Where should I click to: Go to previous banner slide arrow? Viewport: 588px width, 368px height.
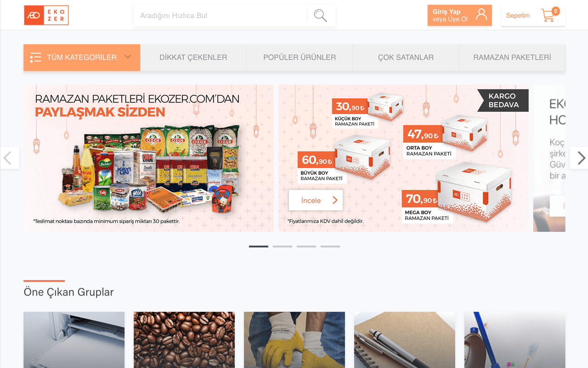click(x=9, y=158)
